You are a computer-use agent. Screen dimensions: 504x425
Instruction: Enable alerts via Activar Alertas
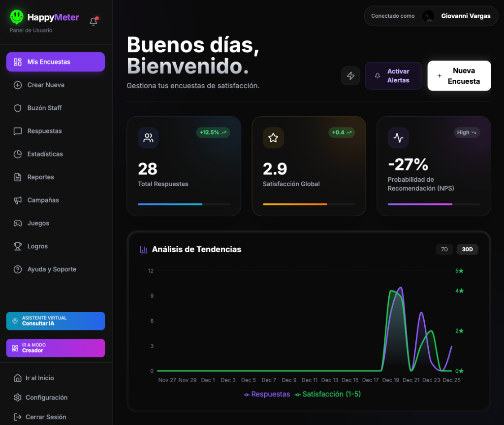(x=393, y=76)
